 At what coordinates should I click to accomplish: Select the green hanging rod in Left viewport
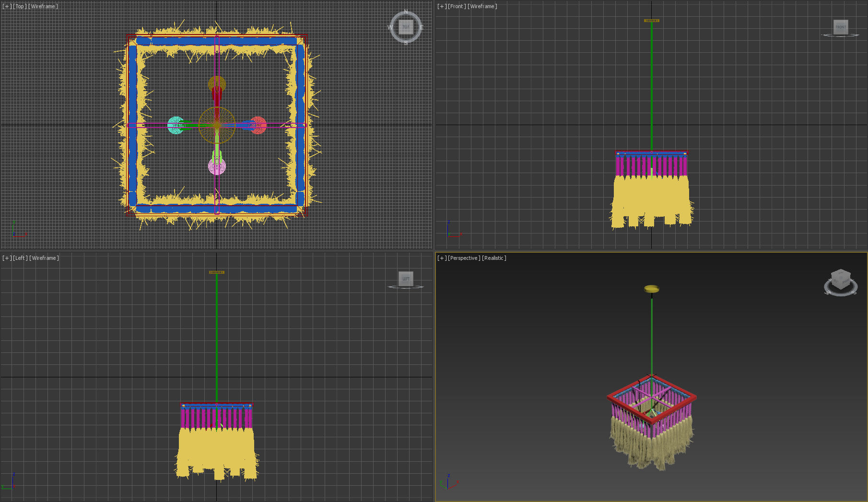click(x=217, y=338)
